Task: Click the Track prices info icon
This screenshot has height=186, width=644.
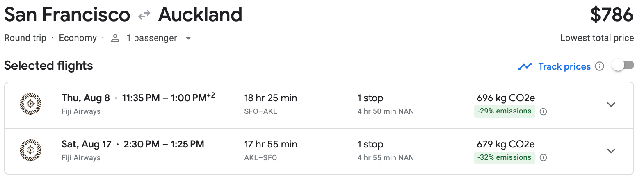Action: pos(599,66)
